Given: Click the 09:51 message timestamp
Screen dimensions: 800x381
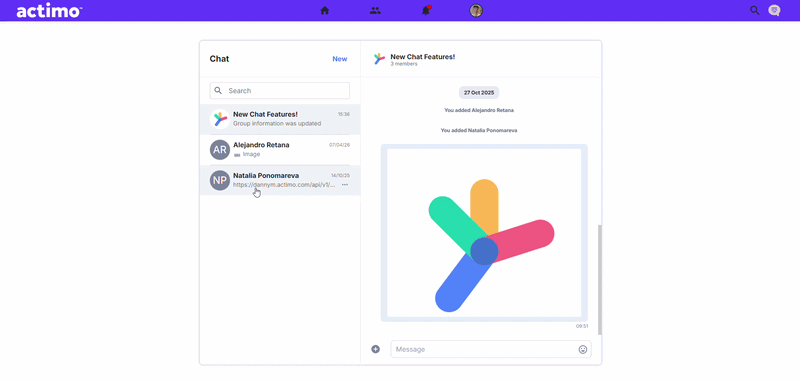Looking at the screenshot, I should click(582, 326).
